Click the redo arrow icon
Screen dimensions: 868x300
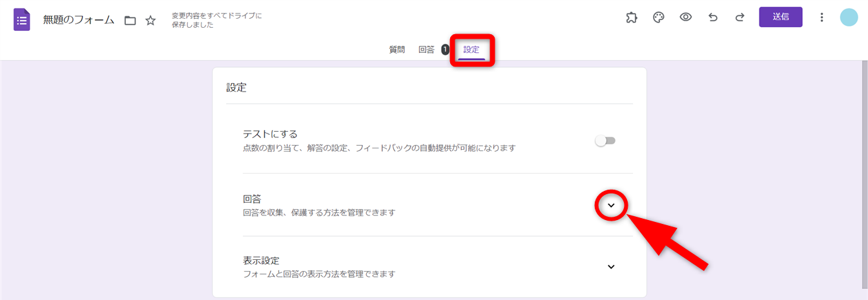739,17
